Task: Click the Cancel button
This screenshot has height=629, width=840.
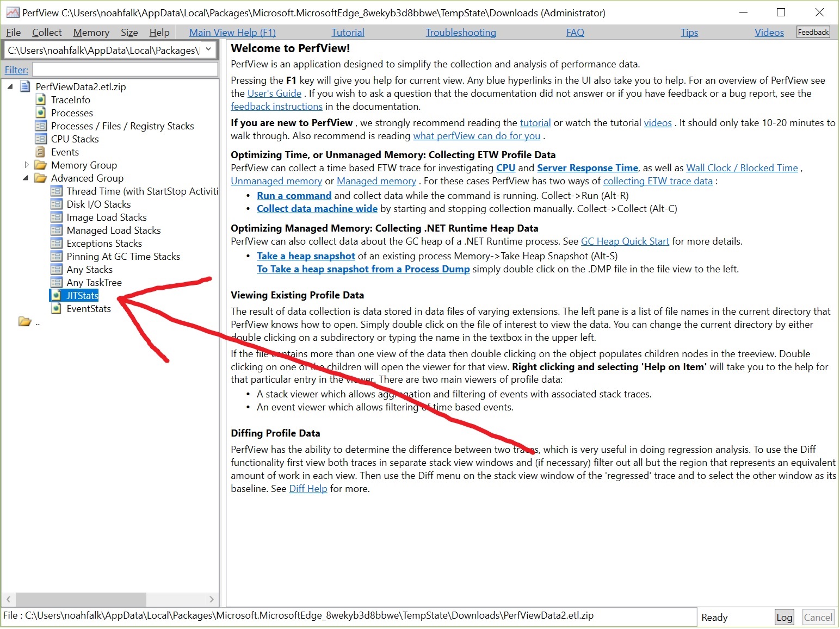Action: point(818,617)
